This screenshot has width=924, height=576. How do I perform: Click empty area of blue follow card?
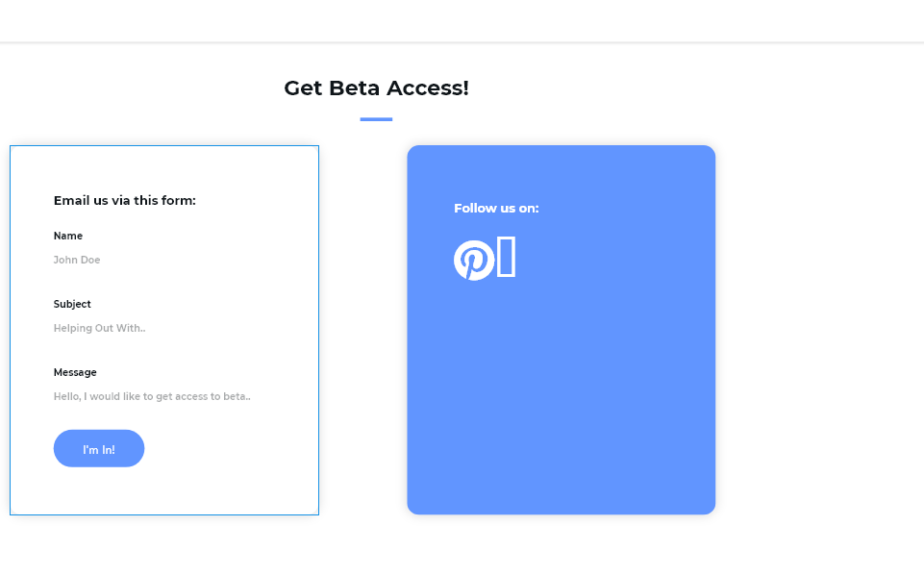point(561,404)
